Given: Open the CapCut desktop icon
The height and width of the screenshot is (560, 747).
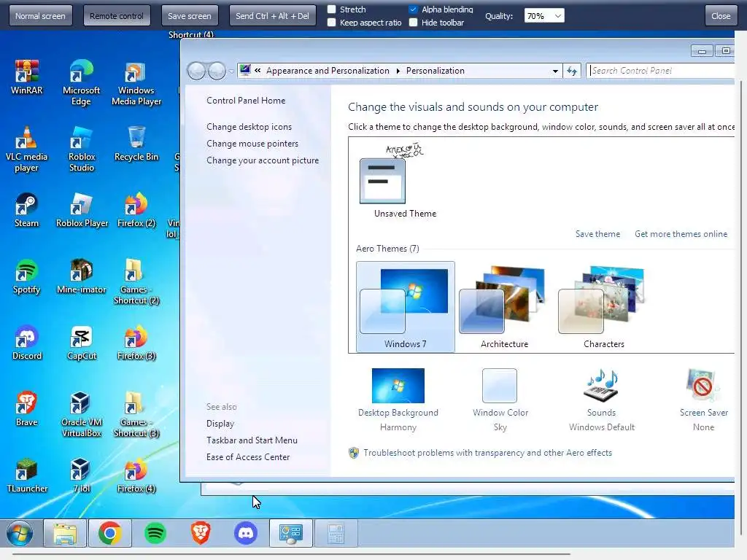Looking at the screenshot, I should coord(82,343).
